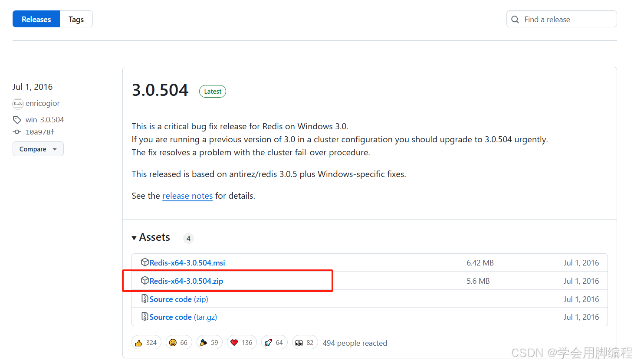Click the 494 people reacted text

pos(355,343)
